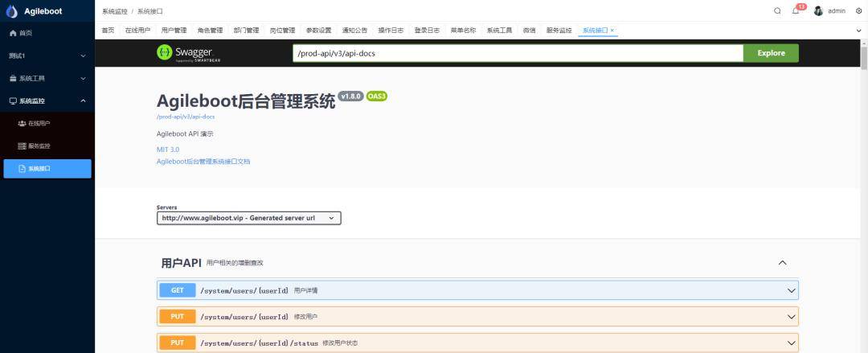
Task: Collapse the 系统监控 sidebar menu chevron
Action: click(83, 101)
